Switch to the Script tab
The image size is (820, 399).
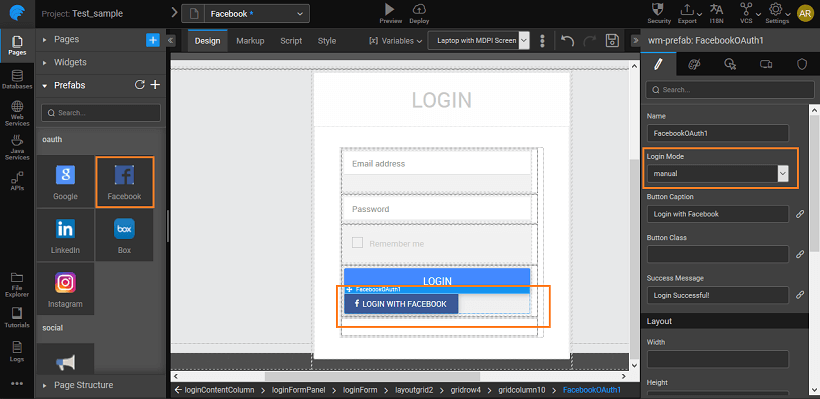291,41
